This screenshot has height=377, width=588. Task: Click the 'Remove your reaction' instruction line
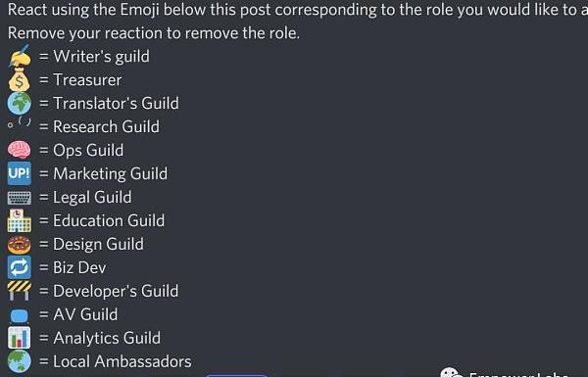click(x=154, y=33)
